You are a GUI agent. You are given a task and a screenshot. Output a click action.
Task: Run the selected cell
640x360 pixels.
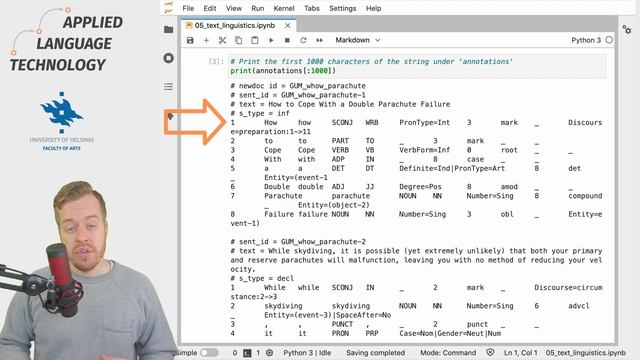click(x=271, y=40)
